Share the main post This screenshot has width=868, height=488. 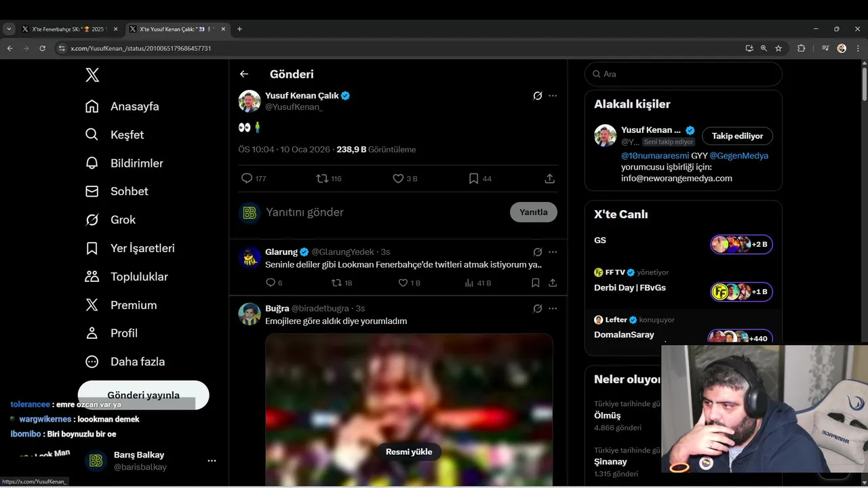550,178
